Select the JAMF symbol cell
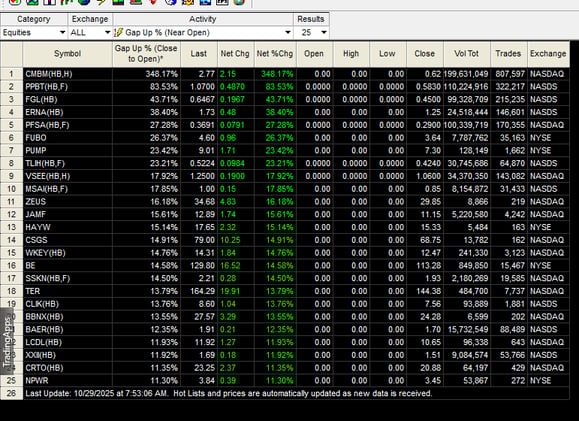The image size is (579, 421). click(68, 215)
